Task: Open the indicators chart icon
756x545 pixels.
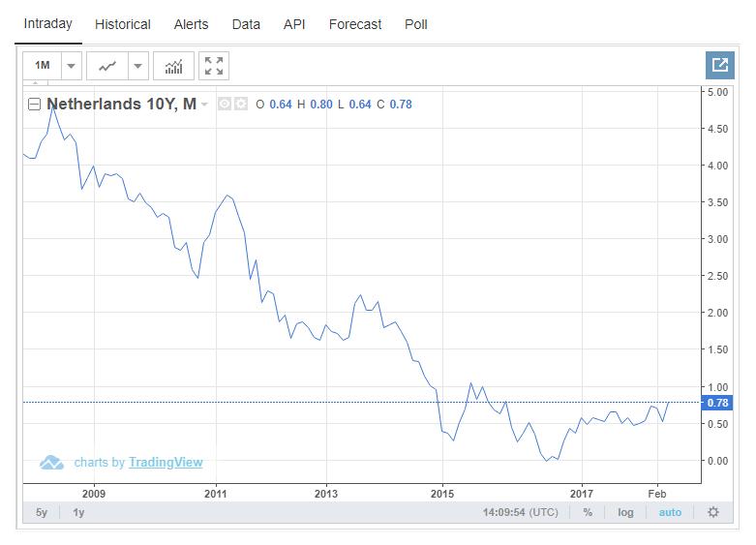Action: click(174, 66)
